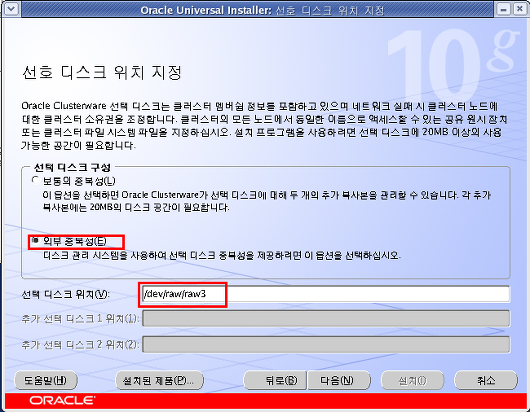Proceed with 다음(N) button
Screen dimensions: 530x412
point(339,381)
